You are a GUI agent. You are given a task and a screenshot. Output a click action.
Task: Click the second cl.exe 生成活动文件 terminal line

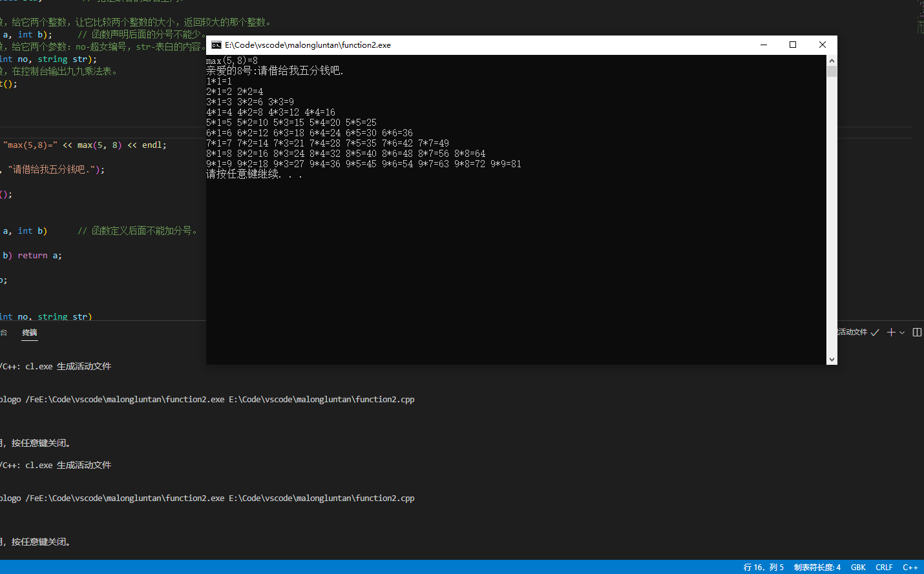(56, 465)
